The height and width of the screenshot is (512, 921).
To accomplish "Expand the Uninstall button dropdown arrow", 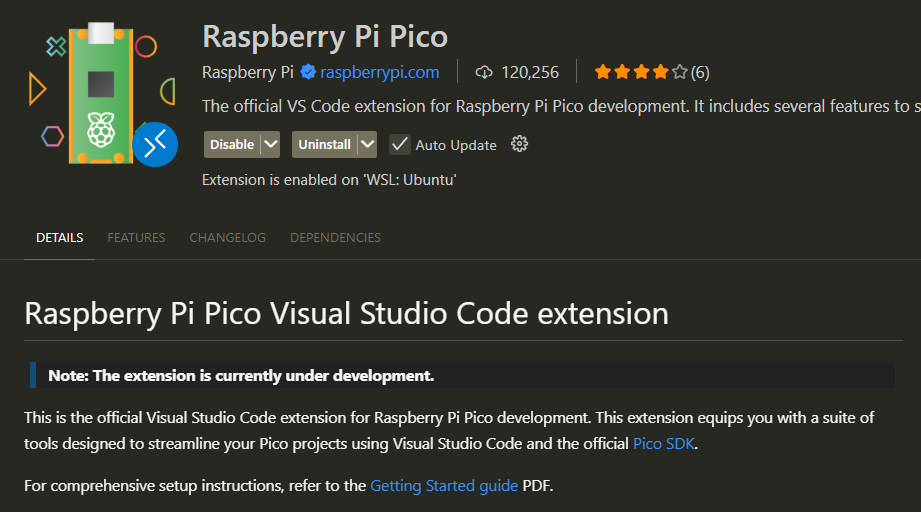I will coord(367,144).
